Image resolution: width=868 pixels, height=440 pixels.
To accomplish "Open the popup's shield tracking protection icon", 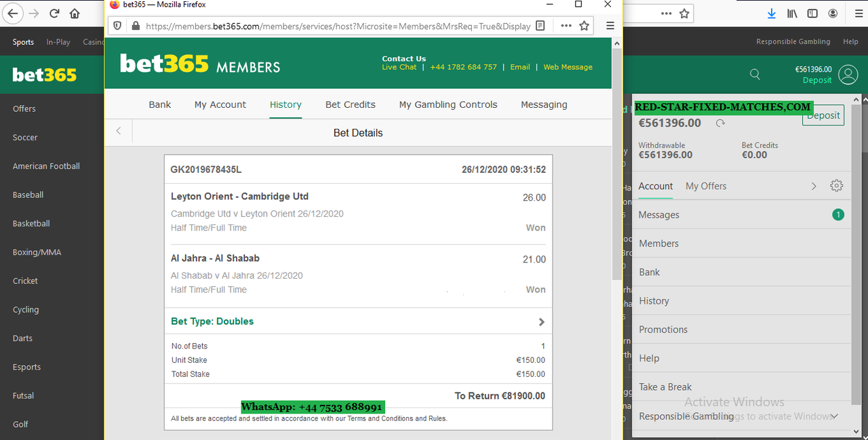I will coord(117,26).
